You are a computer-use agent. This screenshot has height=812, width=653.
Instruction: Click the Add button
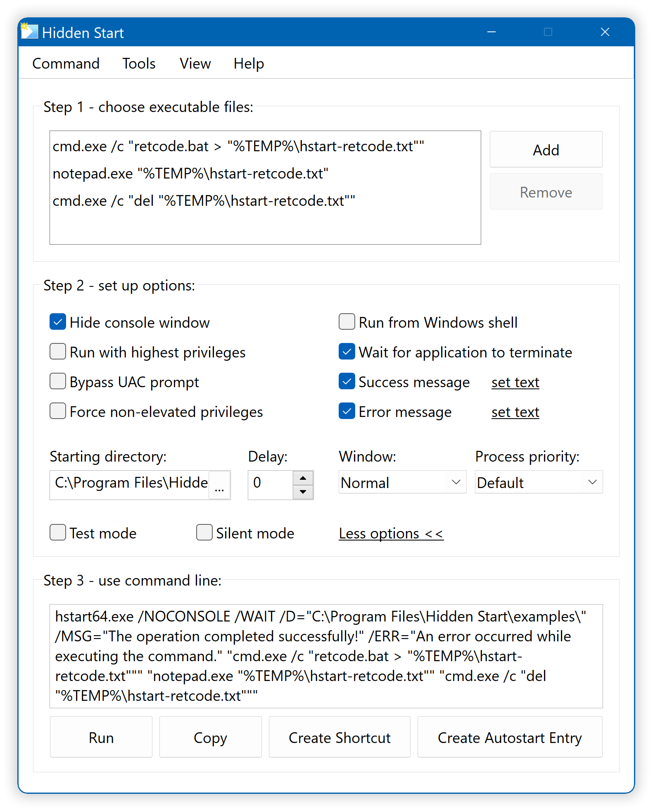click(x=546, y=150)
